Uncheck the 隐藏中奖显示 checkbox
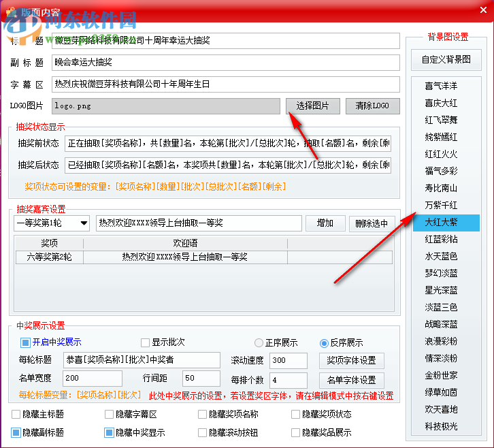This screenshot has height=448, width=494. point(109,432)
